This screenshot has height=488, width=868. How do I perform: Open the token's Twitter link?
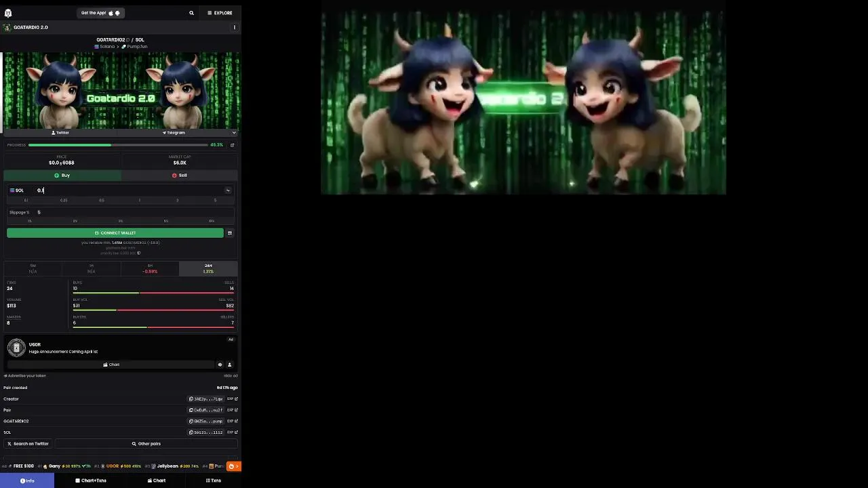(60, 133)
